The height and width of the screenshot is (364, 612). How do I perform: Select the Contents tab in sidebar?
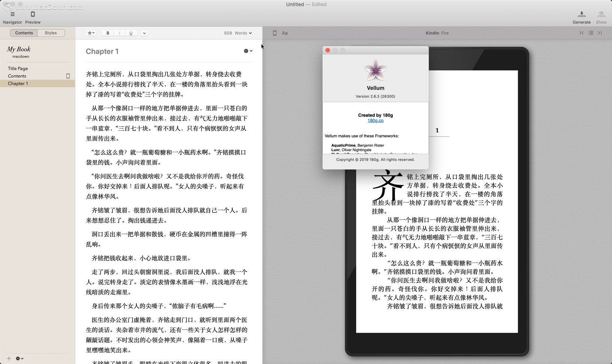click(24, 33)
